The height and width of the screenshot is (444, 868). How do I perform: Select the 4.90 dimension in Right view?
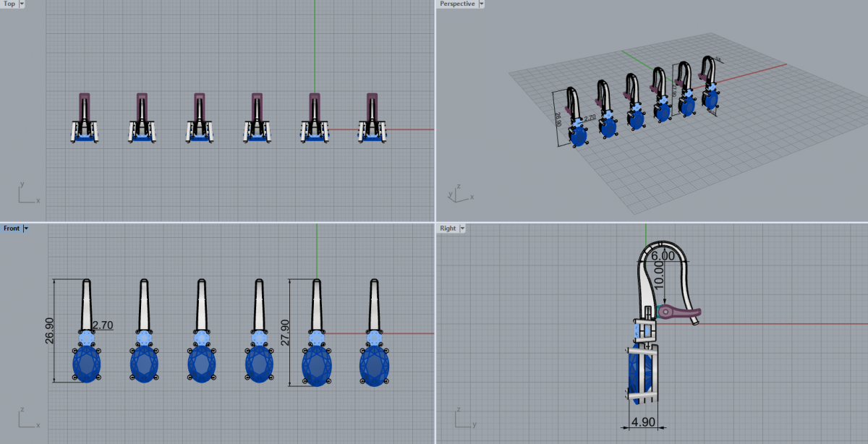coord(642,422)
